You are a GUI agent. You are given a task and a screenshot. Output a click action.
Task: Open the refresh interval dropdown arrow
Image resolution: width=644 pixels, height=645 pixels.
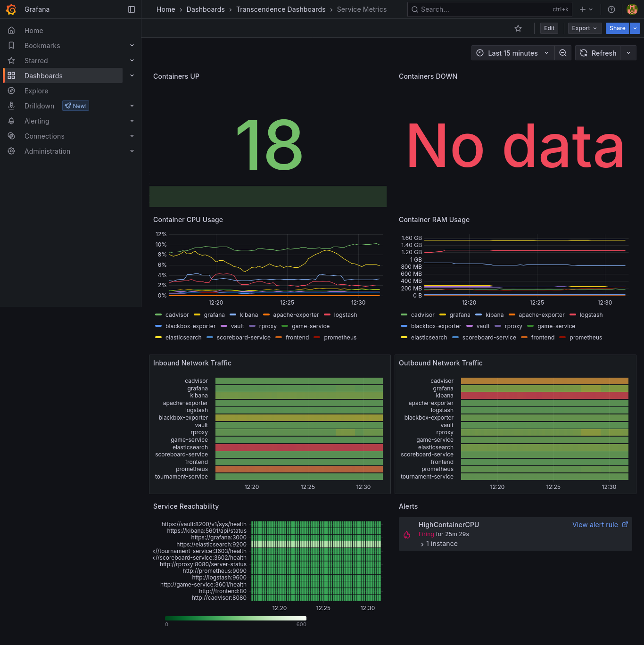coord(628,53)
